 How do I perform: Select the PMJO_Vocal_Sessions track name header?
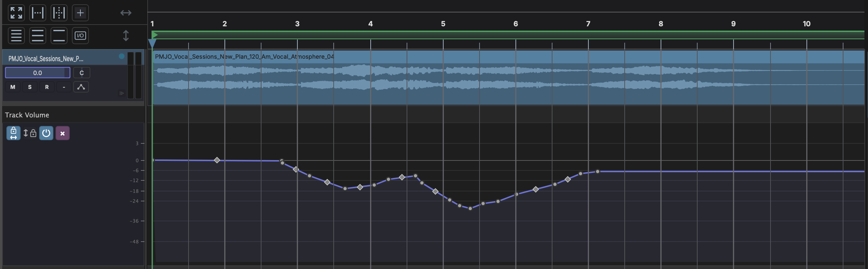[46, 59]
